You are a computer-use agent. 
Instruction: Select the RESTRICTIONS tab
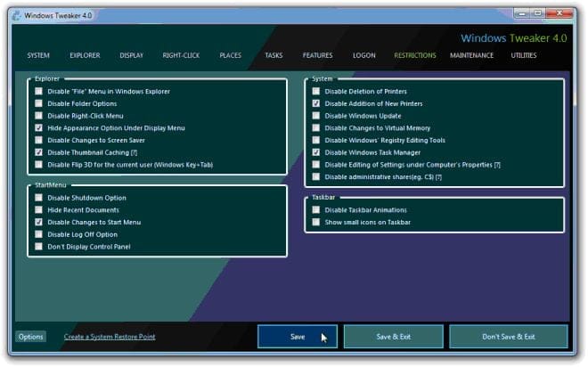click(415, 55)
